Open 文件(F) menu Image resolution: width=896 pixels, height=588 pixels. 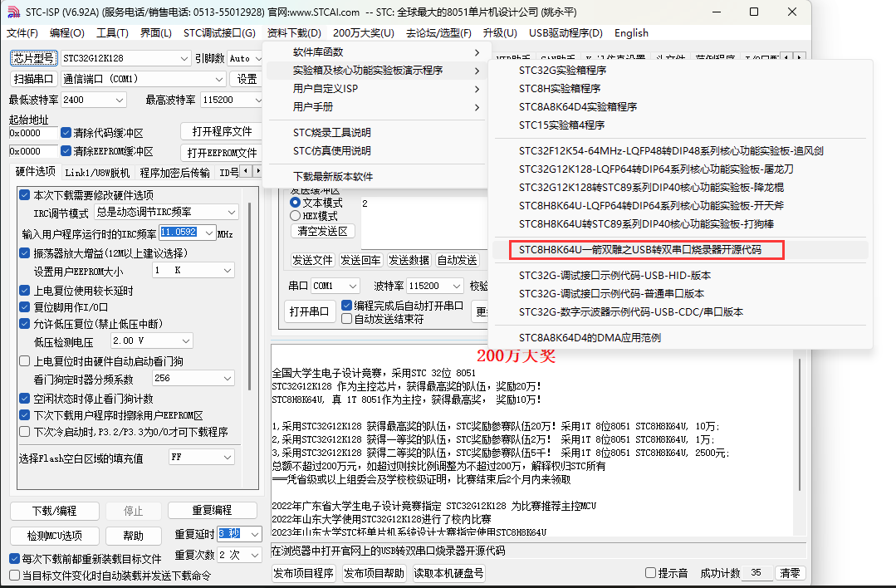[22, 33]
